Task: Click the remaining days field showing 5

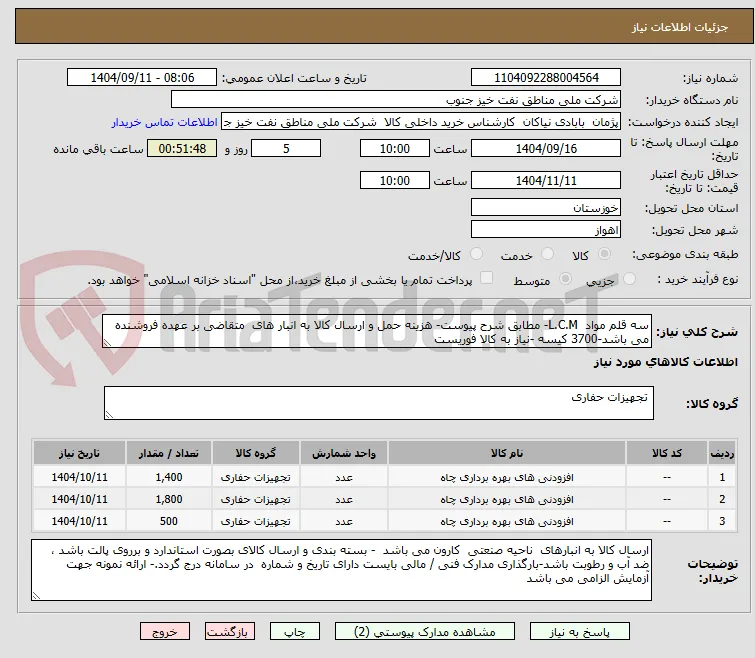Action: point(286,148)
